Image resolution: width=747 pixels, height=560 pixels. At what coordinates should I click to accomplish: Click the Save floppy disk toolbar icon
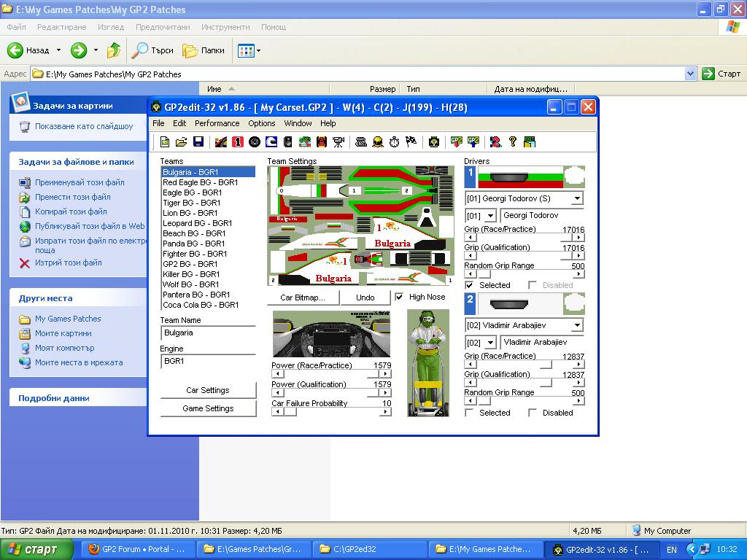(x=198, y=141)
